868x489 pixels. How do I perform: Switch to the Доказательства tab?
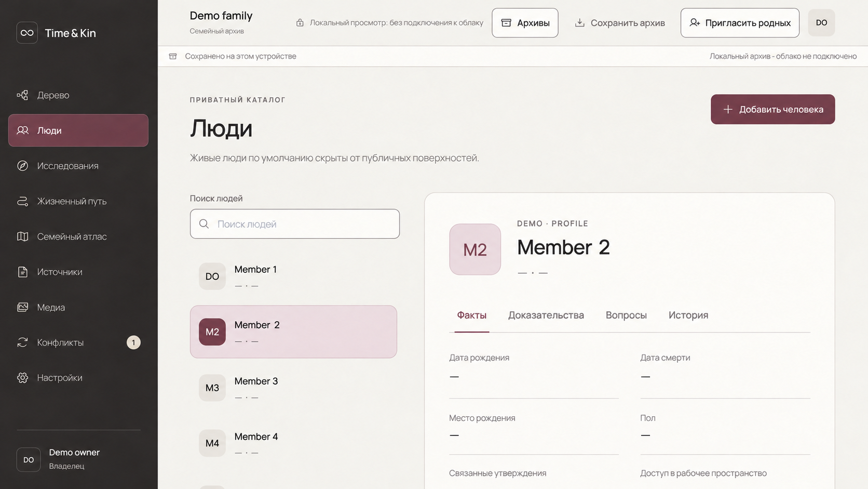[x=546, y=315]
